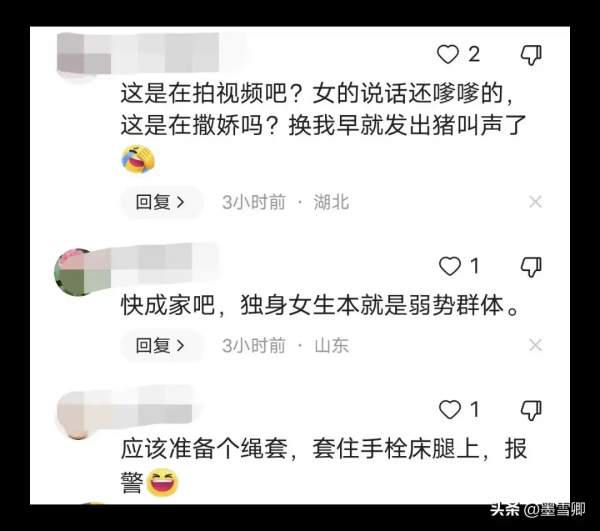Dislike the Shandong comment with thumbs-down

coord(531,267)
